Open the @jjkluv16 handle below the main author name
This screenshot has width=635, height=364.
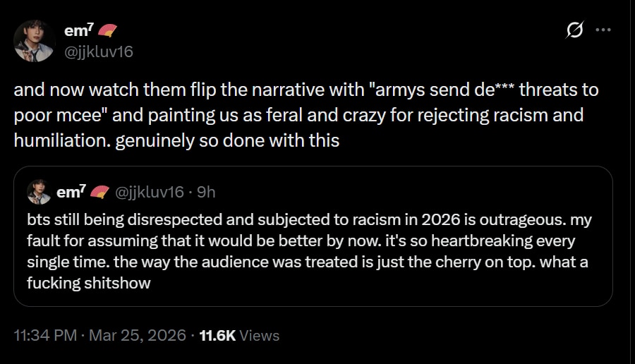(99, 51)
